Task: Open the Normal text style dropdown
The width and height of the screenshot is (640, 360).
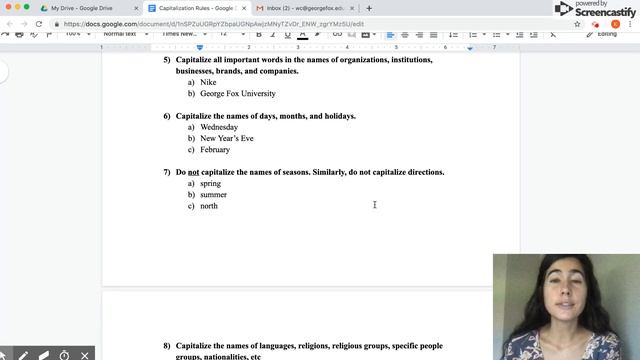Action: [125, 34]
